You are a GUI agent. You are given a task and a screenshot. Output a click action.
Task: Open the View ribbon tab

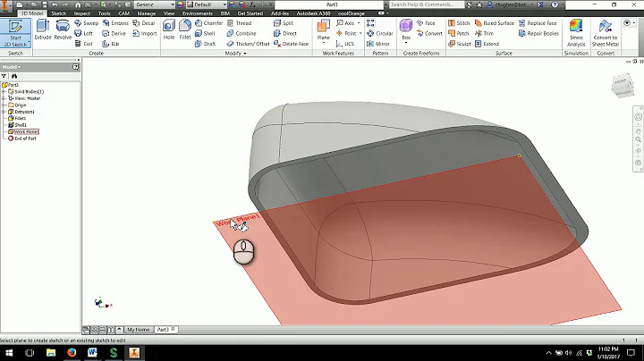(x=169, y=13)
